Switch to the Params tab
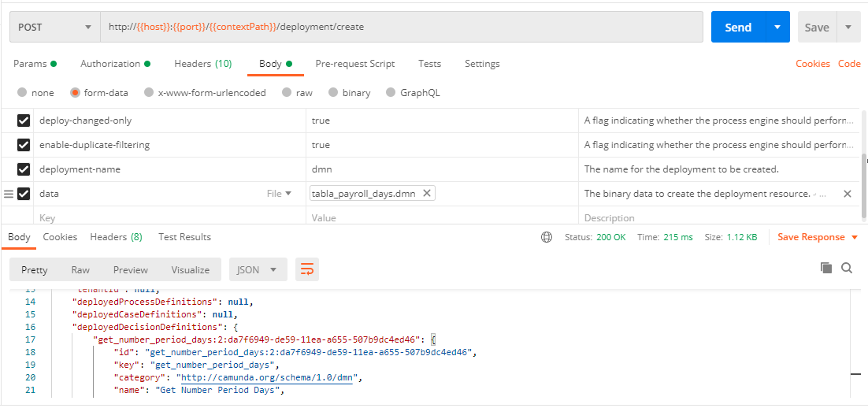The image size is (868, 408). [x=35, y=64]
